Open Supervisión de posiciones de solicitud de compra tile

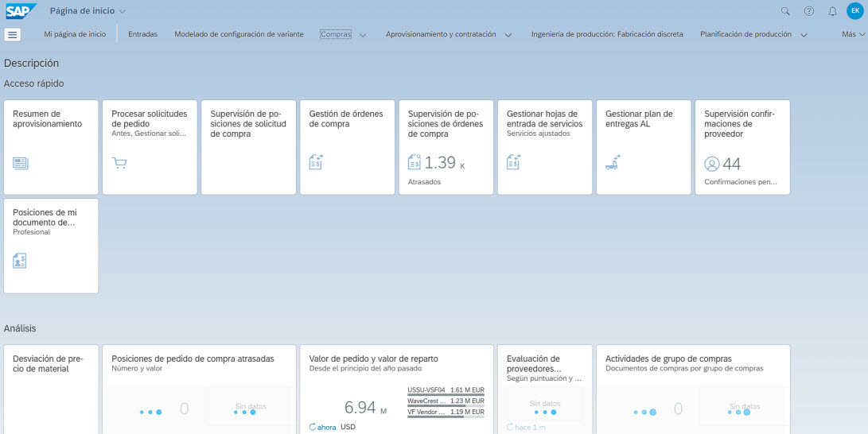248,147
